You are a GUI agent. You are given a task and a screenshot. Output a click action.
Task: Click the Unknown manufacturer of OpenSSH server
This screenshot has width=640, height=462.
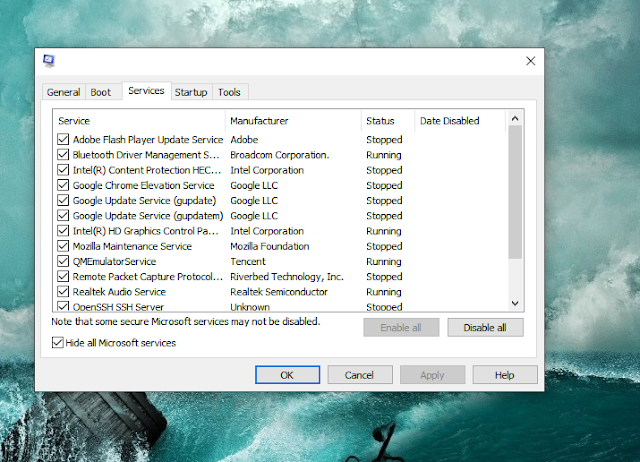[250, 307]
